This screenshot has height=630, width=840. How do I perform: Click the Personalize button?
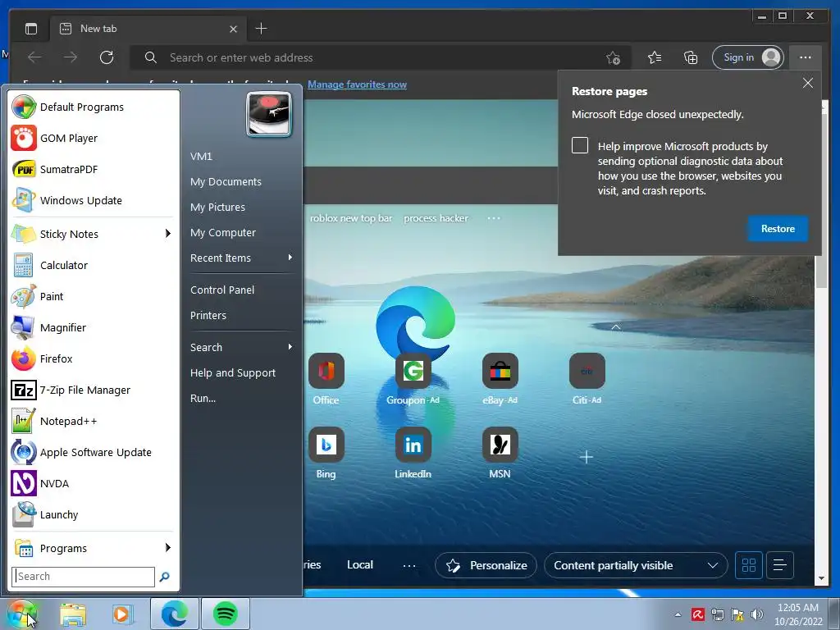pyautogui.click(x=486, y=565)
